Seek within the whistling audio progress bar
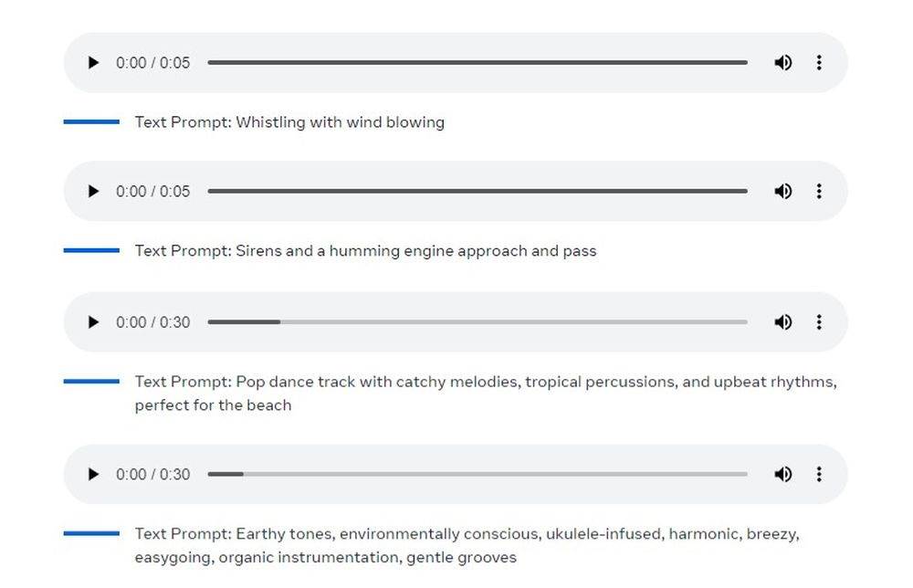The width and height of the screenshot is (913, 588). pyautogui.click(x=477, y=63)
